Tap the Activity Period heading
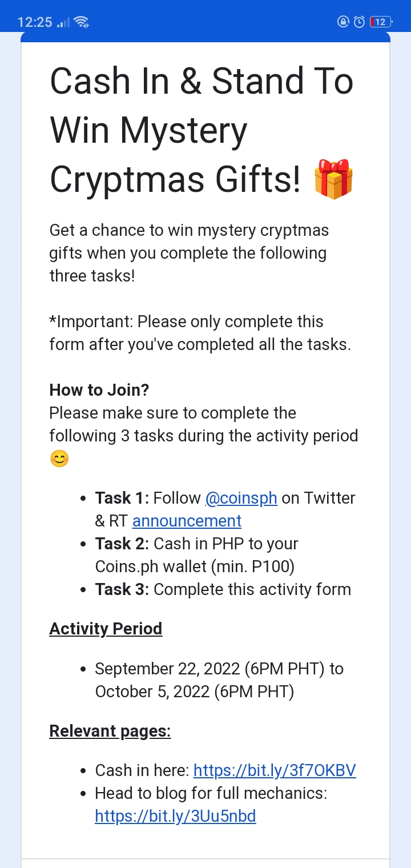This screenshot has width=411, height=868. click(106, 629)
